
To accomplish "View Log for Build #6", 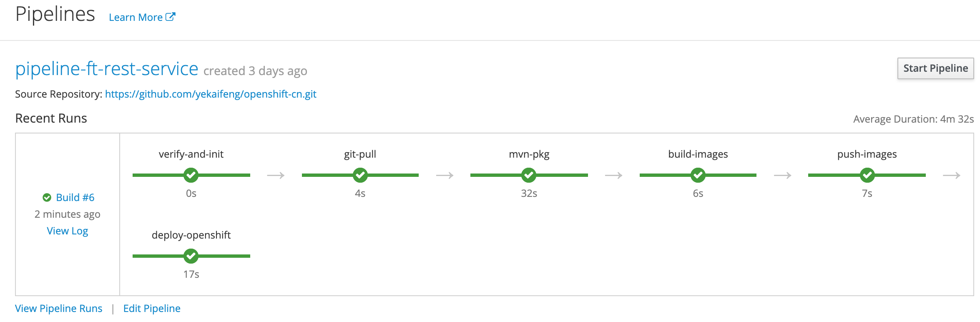I will tap(68, 231).
